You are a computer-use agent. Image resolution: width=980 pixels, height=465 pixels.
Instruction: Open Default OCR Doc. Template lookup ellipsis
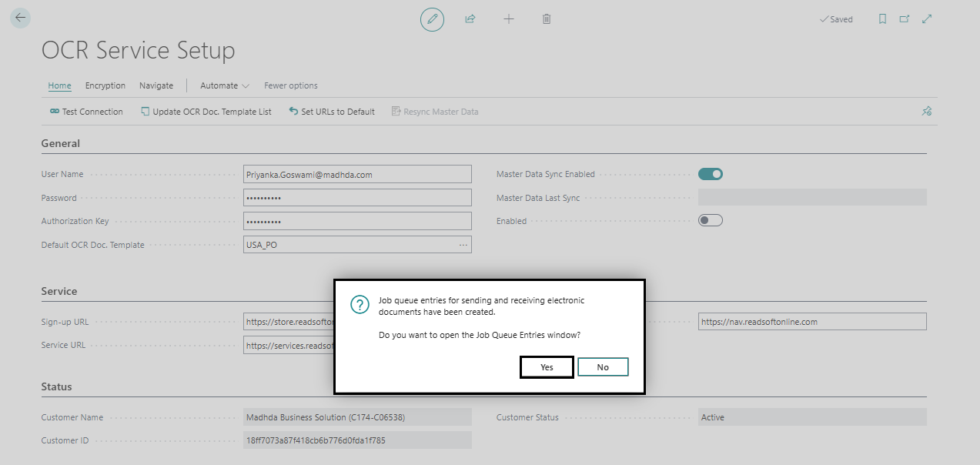463,245
